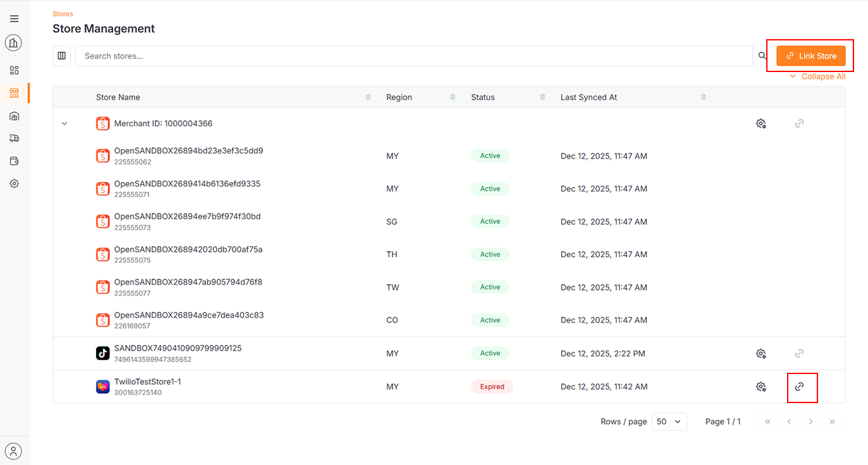The image size is (868, 465).
Task: Click the relink icon for TwilioTestStore1-1
Action: tap(799, 387)
